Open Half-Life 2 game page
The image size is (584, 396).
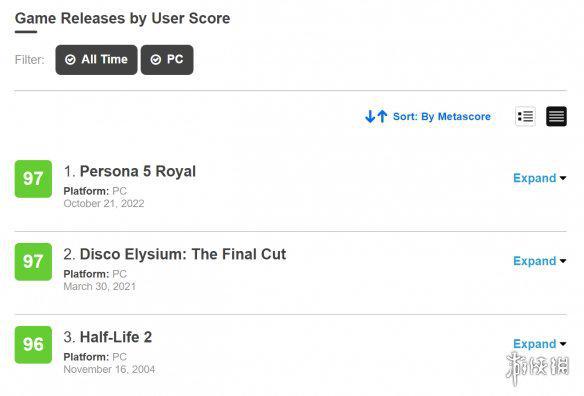click(116, 337)
